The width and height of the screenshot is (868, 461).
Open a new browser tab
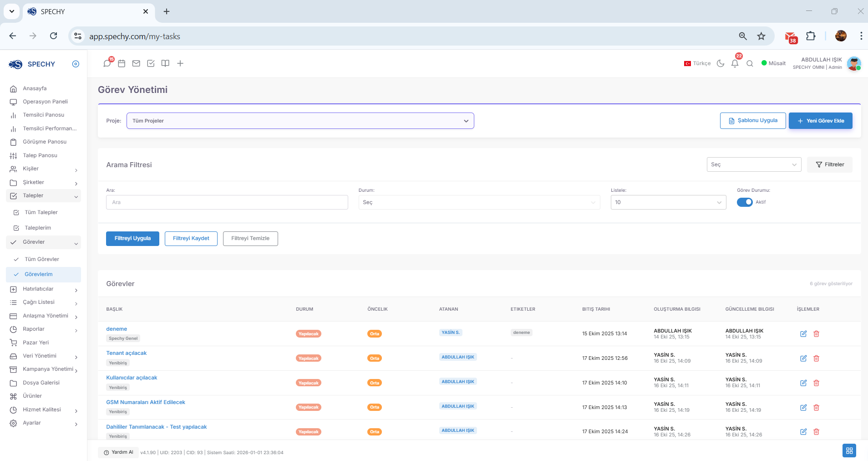[x=167, y=11]
